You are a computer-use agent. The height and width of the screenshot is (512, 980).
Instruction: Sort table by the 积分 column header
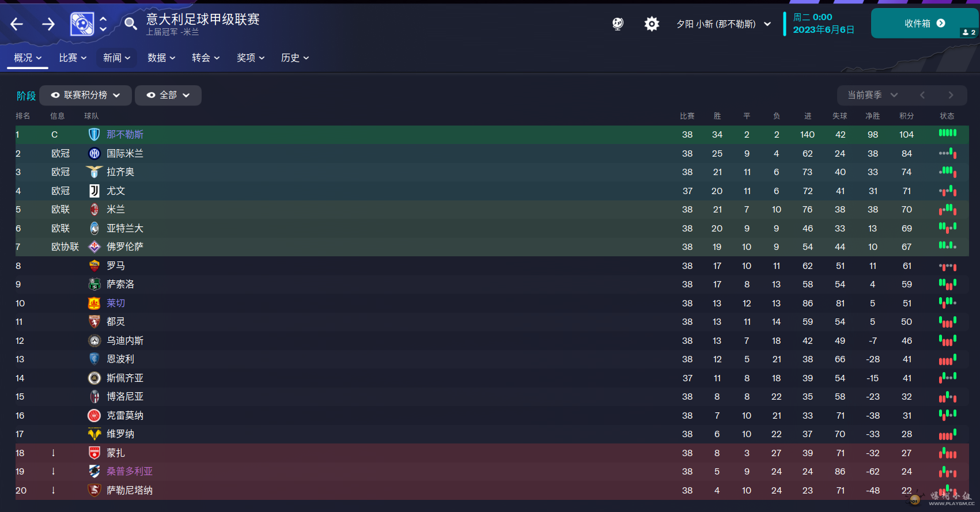[906, 116]
